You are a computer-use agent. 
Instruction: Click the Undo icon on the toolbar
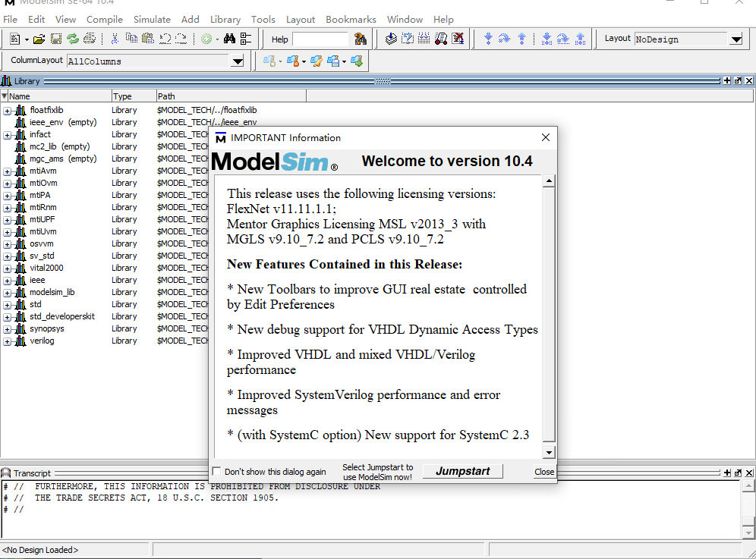tap(165, 39)
